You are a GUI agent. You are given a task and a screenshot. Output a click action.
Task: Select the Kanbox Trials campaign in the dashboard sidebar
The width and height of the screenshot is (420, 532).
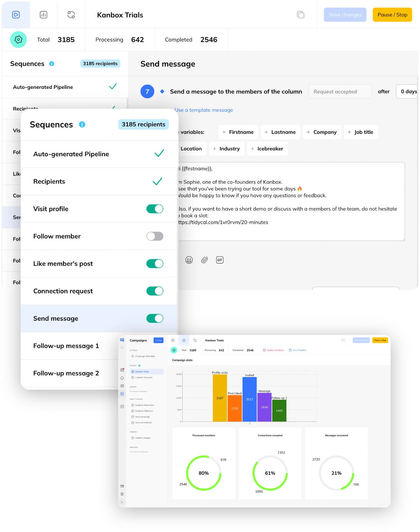147,371
